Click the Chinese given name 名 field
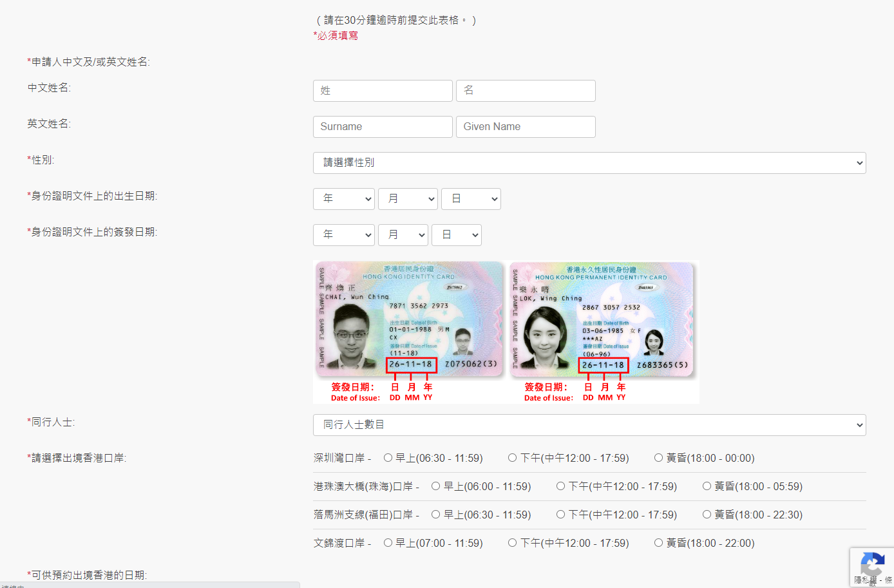This screenshot has width=894, height=588. point(526,91)
